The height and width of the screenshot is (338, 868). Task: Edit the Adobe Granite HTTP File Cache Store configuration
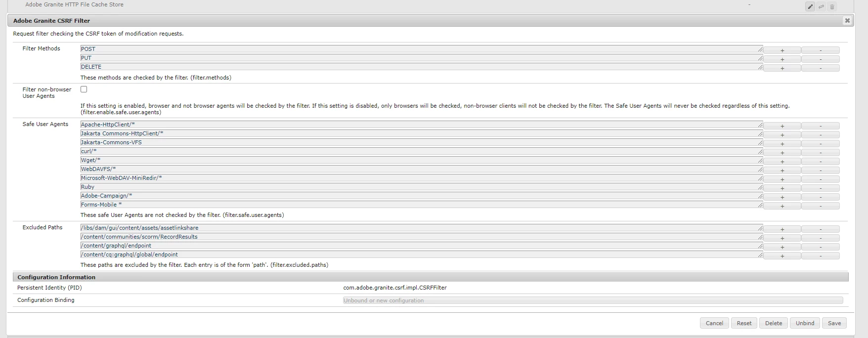tap(810, 6)
